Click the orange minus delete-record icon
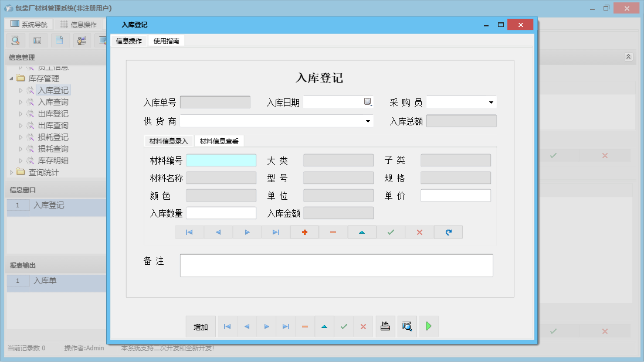This screenshot has width=644, height=362. point(333,232)
